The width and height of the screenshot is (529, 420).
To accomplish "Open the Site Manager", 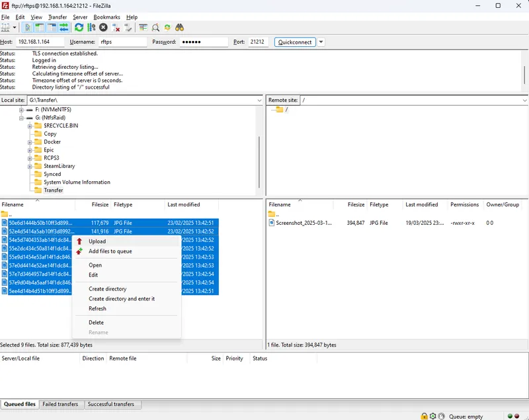I will (x=8, y=28).
